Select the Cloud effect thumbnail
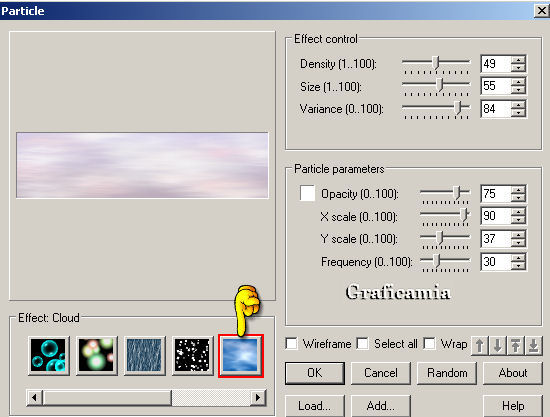 click(241, 356)
